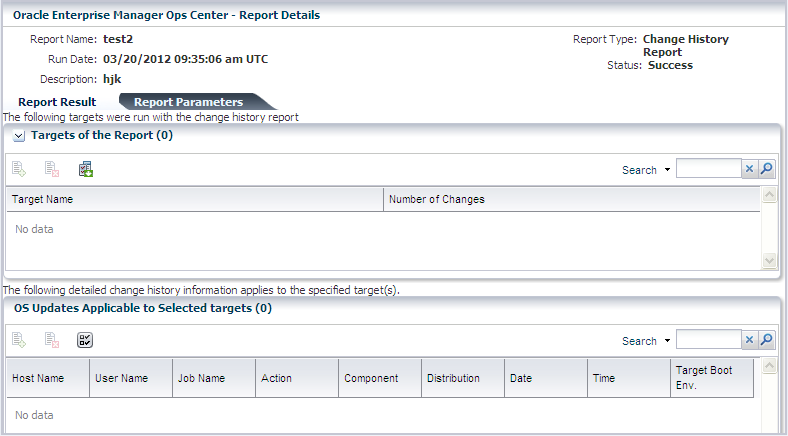Click add document icon in OS Updates toolbar
788x436 pixels.
coord(19,340)
